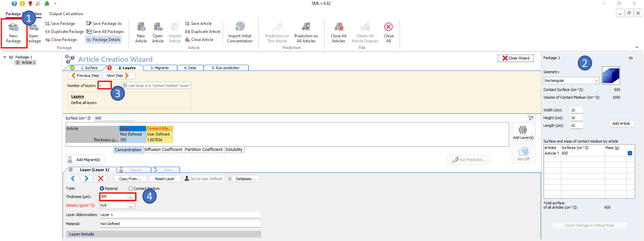Click the blue cube geometry preview
Screen dimensions: 644x241
[610, 76]
